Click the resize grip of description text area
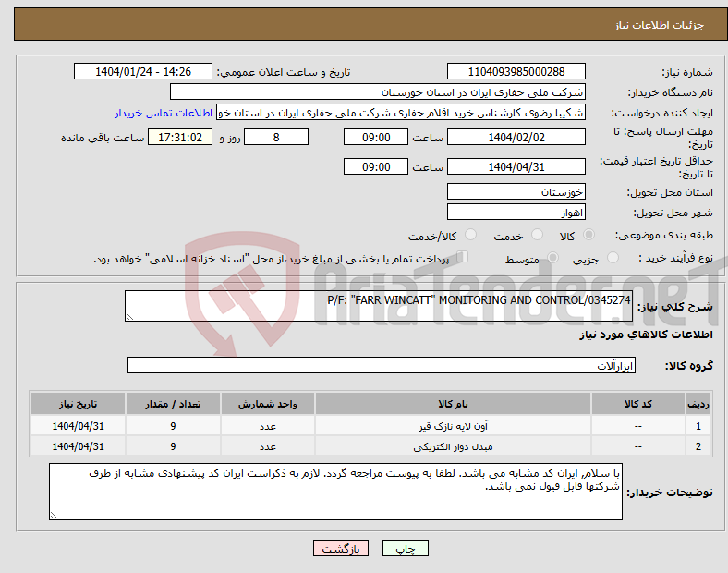The height and width of the screenshot is (573, 728). (x=129, y=317)
